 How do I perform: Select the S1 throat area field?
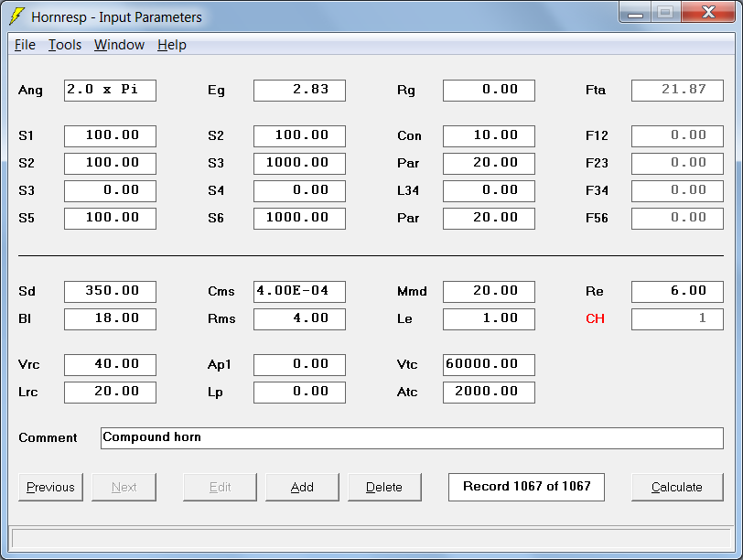point(110,136)
